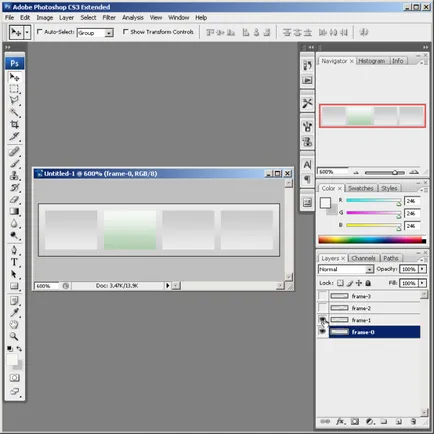This screenshot has width=434, height=434.
Task: Select the Dodge tool
Action: (x=14, y=235)
